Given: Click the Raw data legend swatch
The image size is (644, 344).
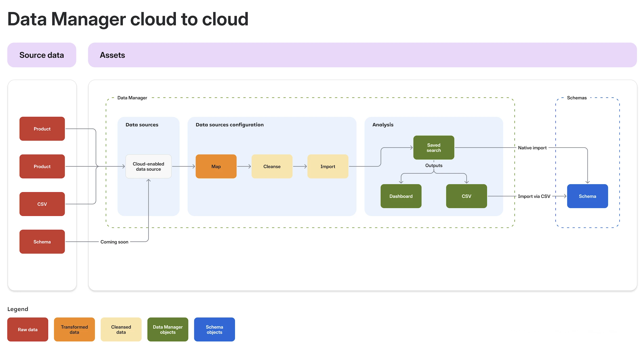Looking at the screenshot, I should point(28,329).
